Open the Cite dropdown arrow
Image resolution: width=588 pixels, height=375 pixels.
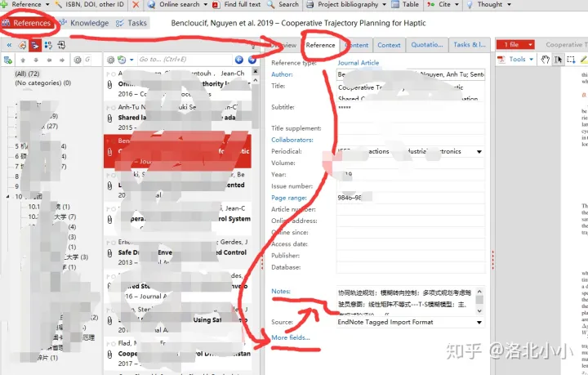[457, 5]
